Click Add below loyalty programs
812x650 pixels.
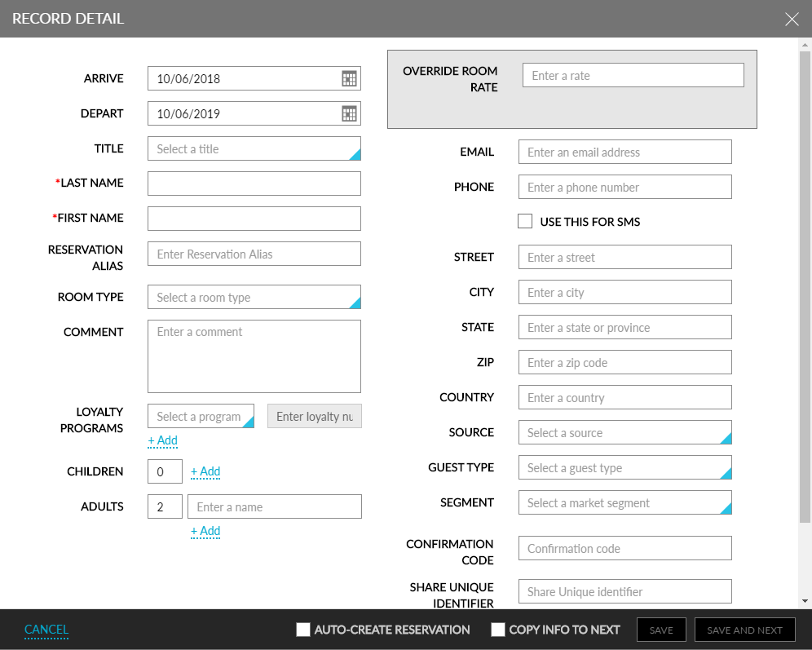point(162,440)
